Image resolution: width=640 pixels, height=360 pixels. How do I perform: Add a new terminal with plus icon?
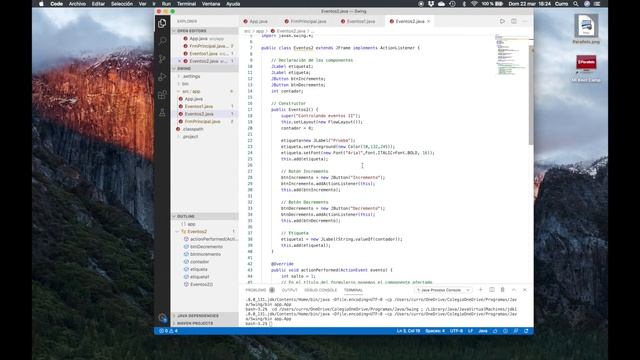(480, 290)
